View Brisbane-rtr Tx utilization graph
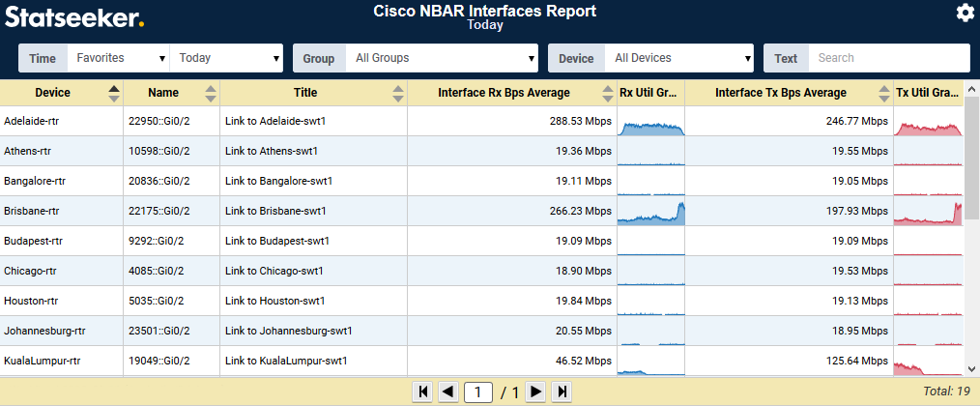Viewport: 980px width, 406px height. [x=929, y=212]
